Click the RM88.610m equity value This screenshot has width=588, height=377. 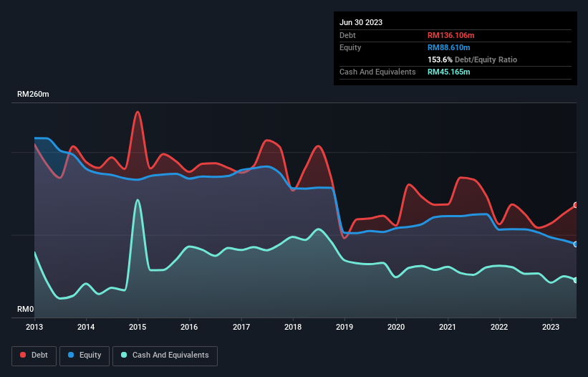click(x=448, y=47)
